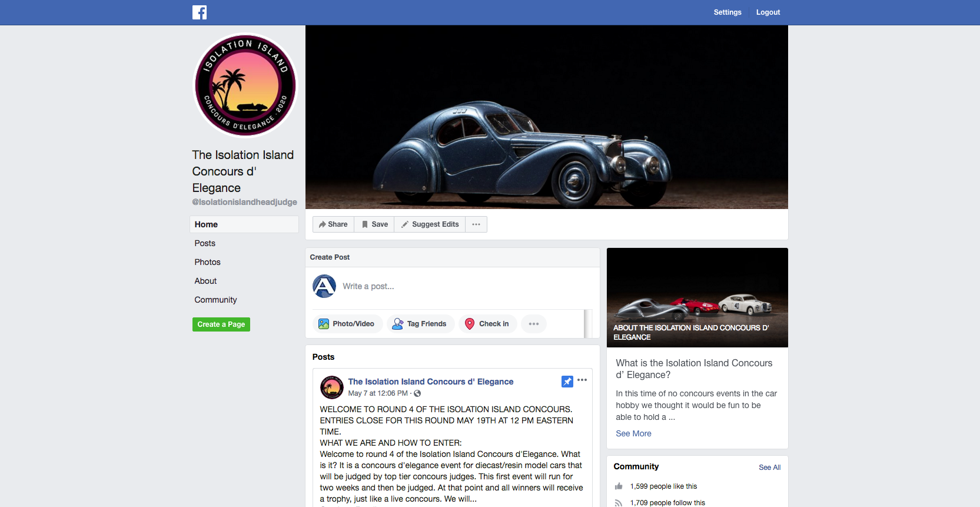The width and height of the screenshot is (980, 507).
Task: Expand more options beside Suggest Edits
Action: coord(476,224)
